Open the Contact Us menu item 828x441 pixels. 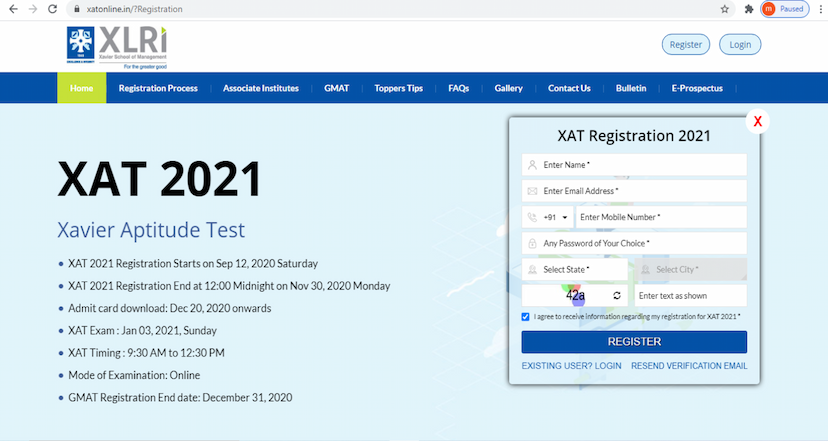tap(569, 88)
